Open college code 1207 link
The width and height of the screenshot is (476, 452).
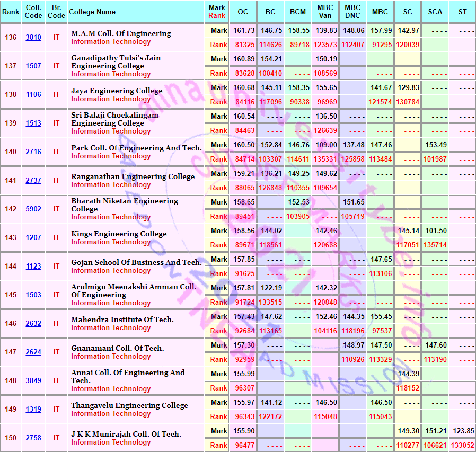click(x=33, y=237)
